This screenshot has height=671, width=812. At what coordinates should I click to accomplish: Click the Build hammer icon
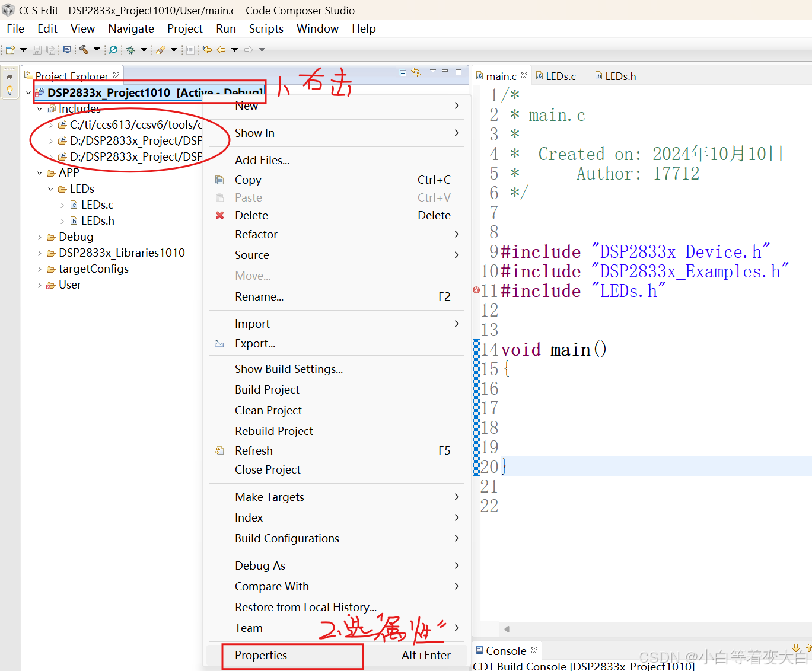coord(84,50)
